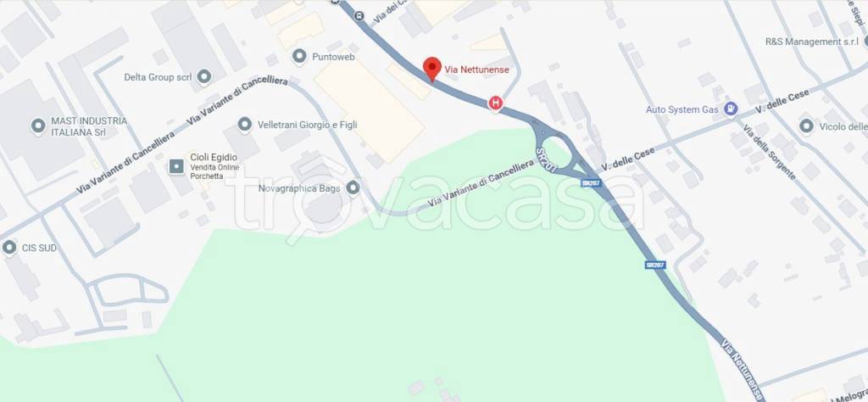Viewport: 868px width, 402px height.
Task: Click the lower SR207 road shield
Action: pos(655,265)
